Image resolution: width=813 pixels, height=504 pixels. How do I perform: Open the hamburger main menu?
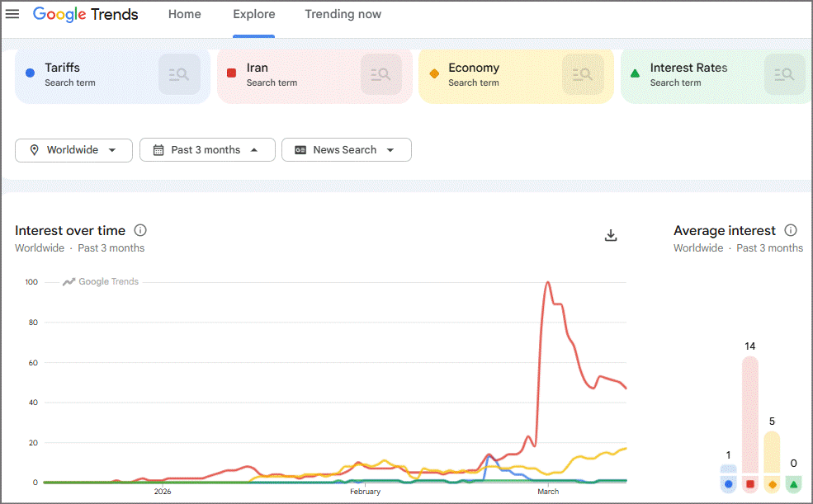point(12,14)
